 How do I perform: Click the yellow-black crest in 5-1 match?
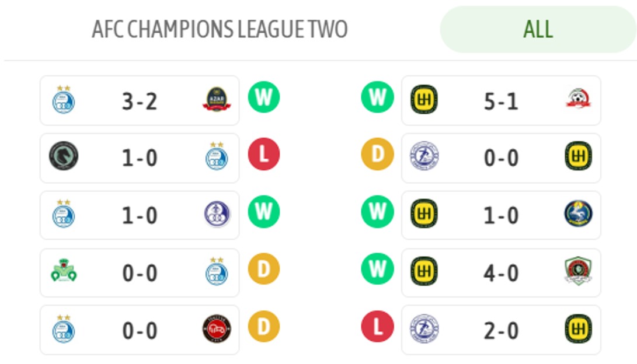[x=424, y=100]
